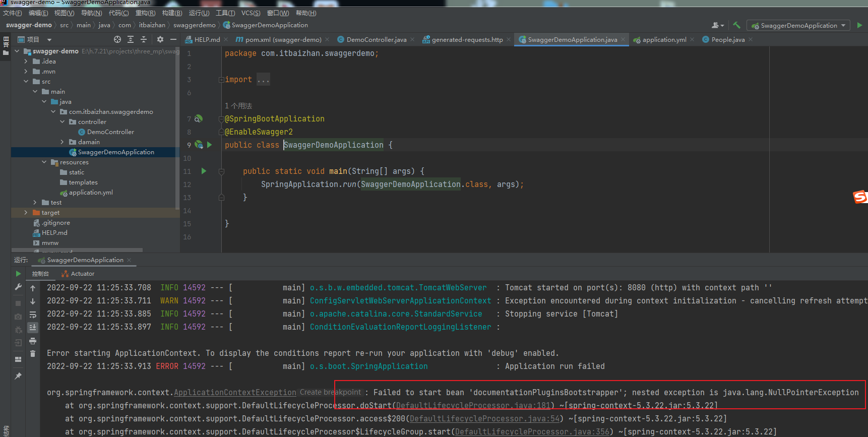Expand the damain package

point(63,142)
